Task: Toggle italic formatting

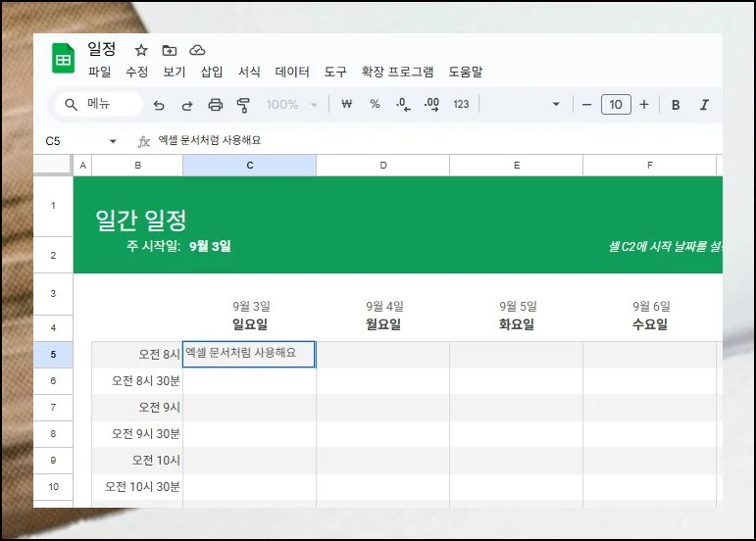Action: point(704,105)
